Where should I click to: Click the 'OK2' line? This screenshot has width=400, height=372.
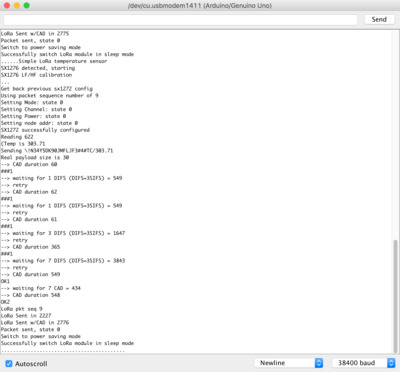click(5, 302)
